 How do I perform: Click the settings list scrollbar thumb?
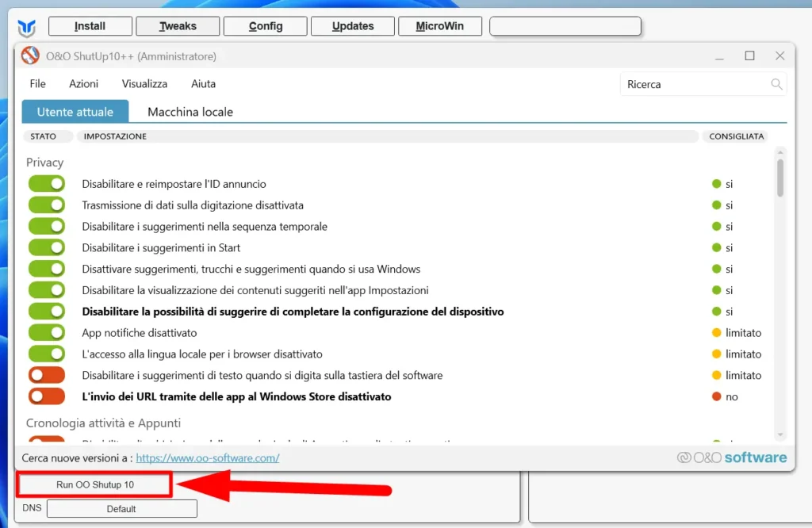point(780,178)
